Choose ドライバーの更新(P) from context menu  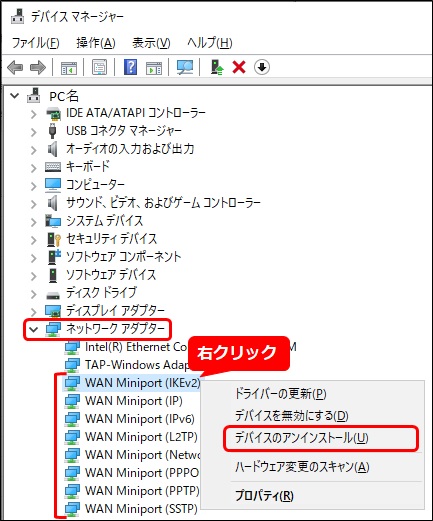tap(280, 394)
